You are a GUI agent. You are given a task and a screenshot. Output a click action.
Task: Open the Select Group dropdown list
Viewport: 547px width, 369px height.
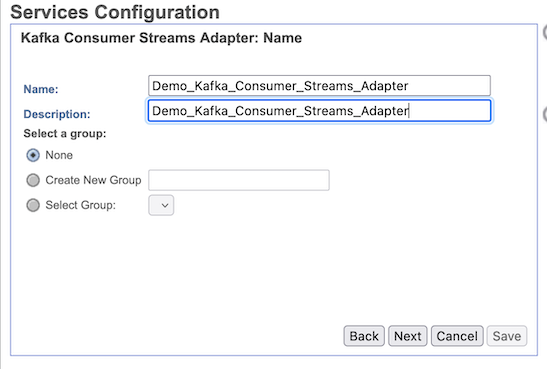[161, 205]
